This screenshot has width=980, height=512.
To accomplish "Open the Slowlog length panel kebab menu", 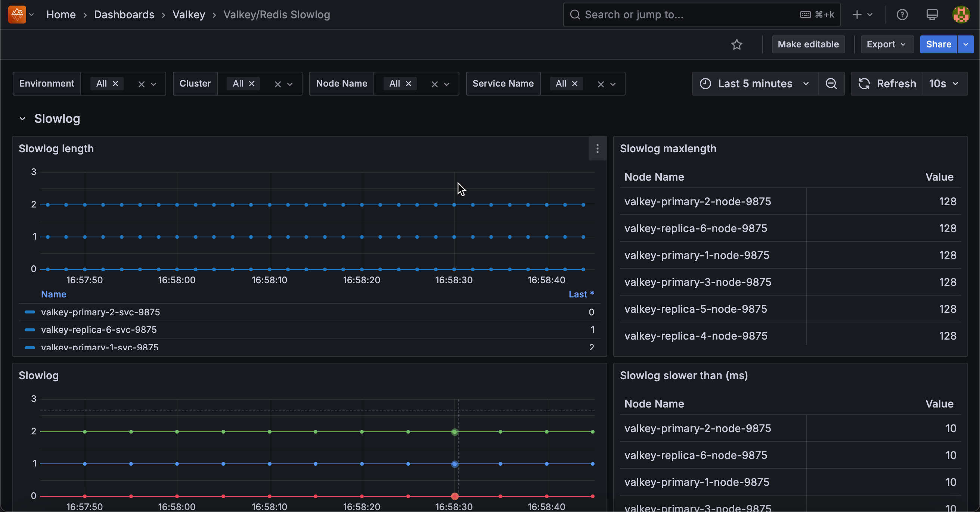I will click(x=597, y=149).
